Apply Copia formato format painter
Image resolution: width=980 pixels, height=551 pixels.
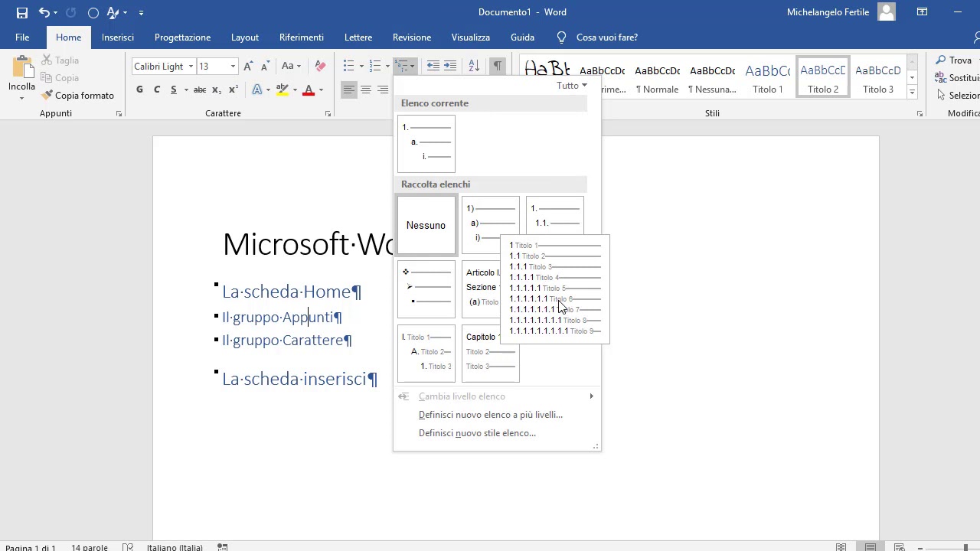[78, 96]
